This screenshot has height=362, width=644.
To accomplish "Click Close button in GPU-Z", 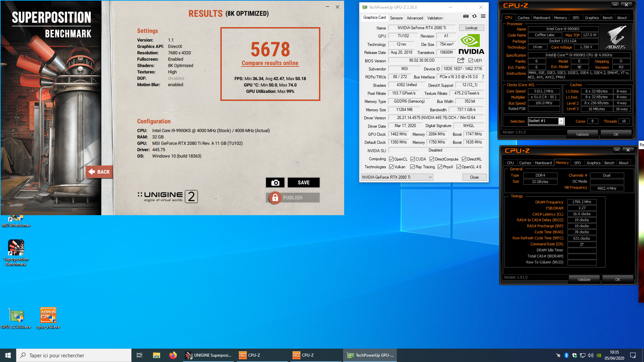I will [x=474, y=177].
